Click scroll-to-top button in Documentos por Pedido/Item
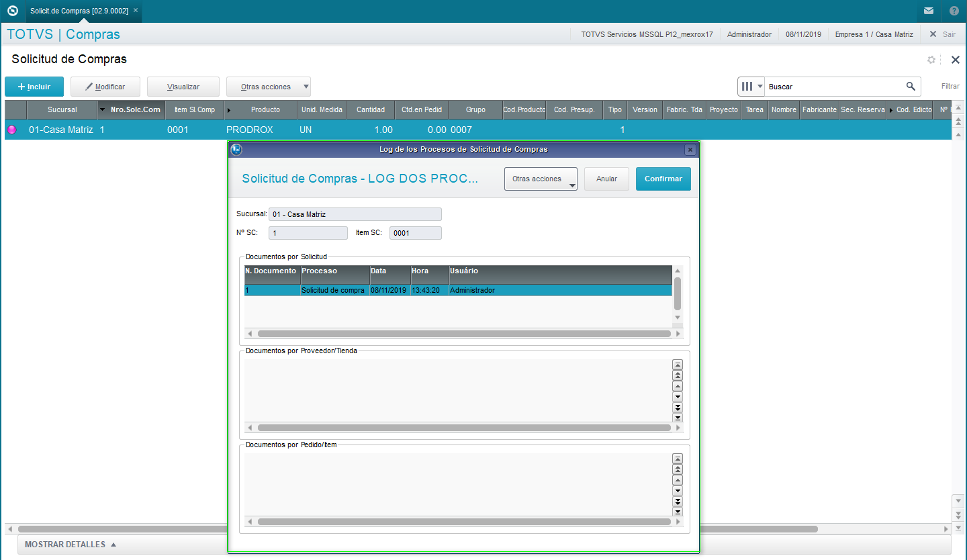Viewport: 967px width, 560px height. tap(678, 458)
